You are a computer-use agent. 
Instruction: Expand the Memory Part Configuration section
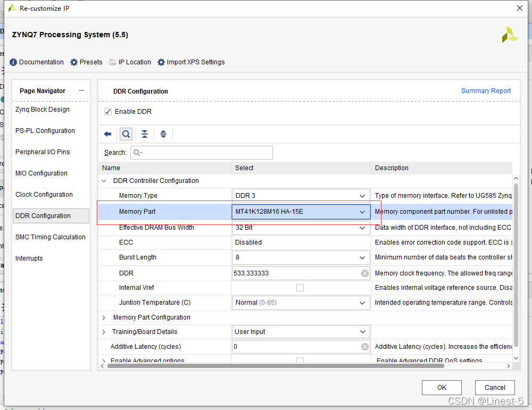click(x=104, y=317)
